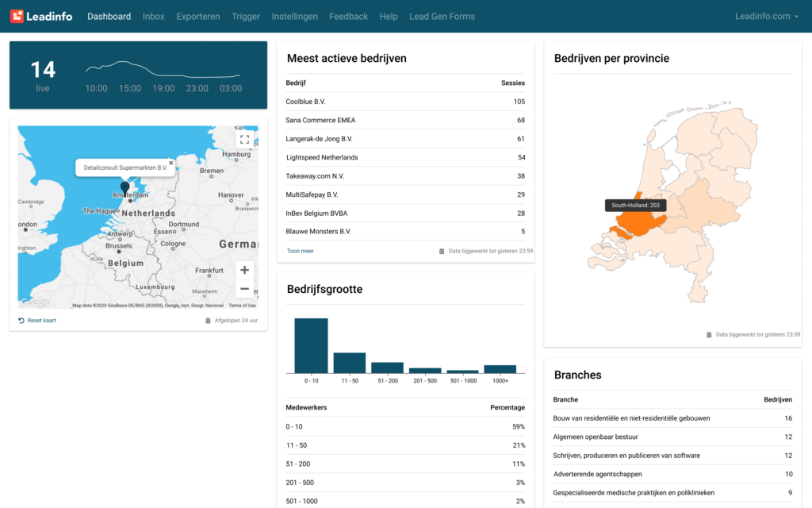
Task: Zoom in on the map
Action: click(244, 270)
